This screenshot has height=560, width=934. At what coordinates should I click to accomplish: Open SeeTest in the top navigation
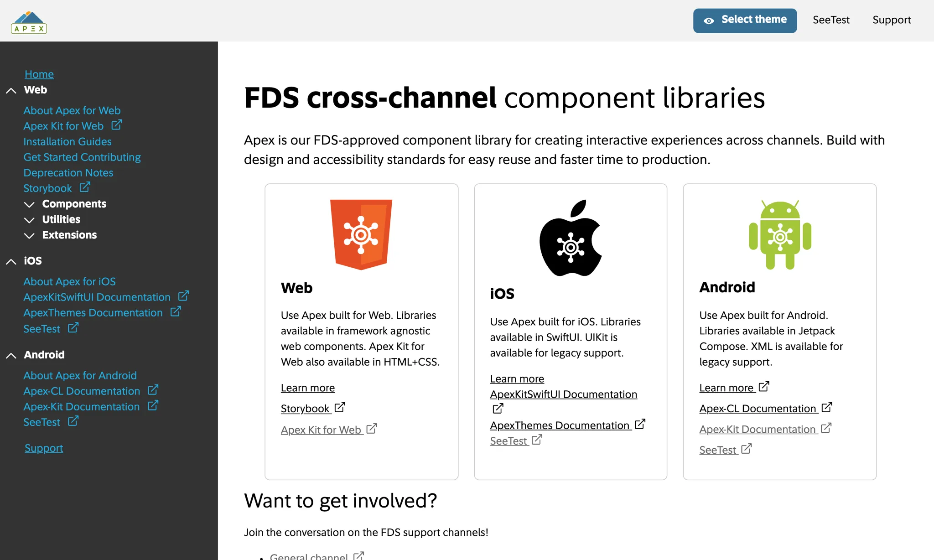tap(831, 20)
